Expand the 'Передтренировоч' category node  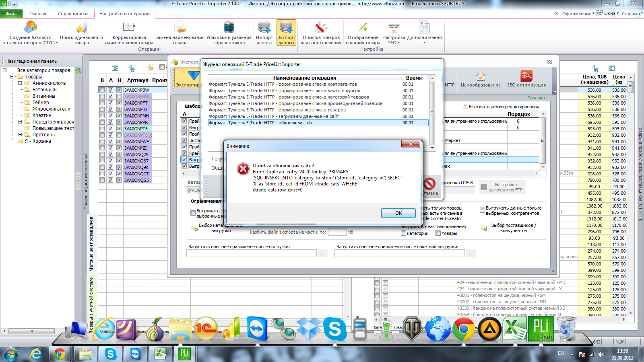pyautogui.click(x=20, y=122)
